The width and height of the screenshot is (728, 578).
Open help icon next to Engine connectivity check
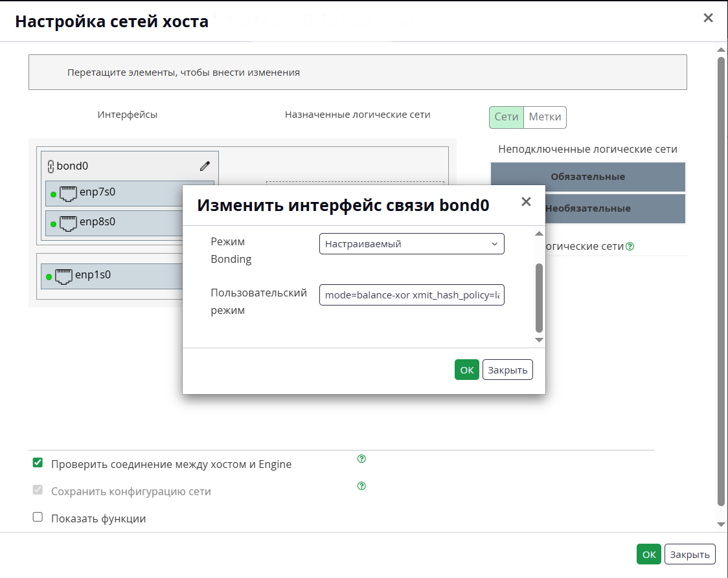tap(361, 459)
